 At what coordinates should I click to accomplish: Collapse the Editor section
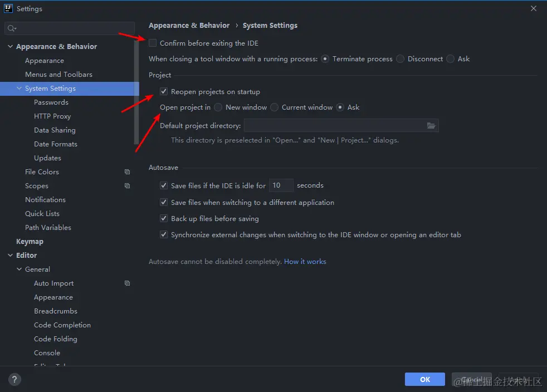[11, 255]
